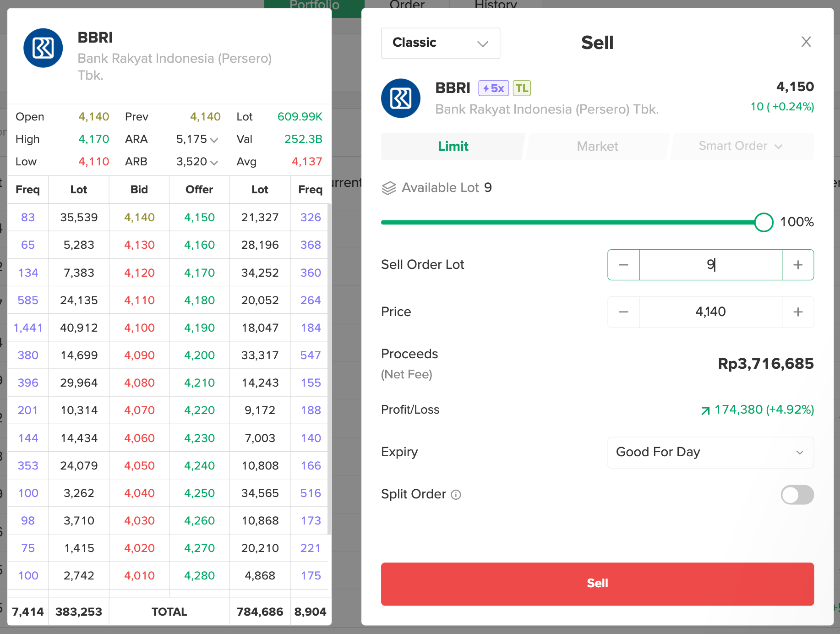Click the Lot volume figure 609.99K
Image resolution: width=840 pixels, height=634 pixels.
(x=300, y=117)
